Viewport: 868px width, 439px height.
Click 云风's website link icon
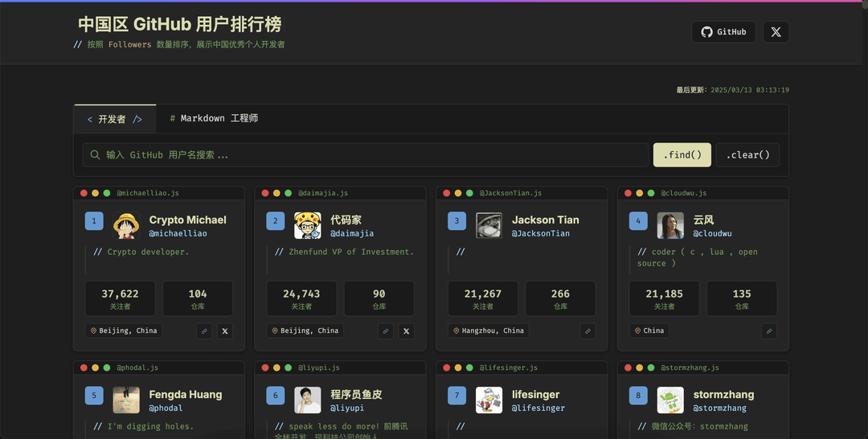[x=769, y=330]
